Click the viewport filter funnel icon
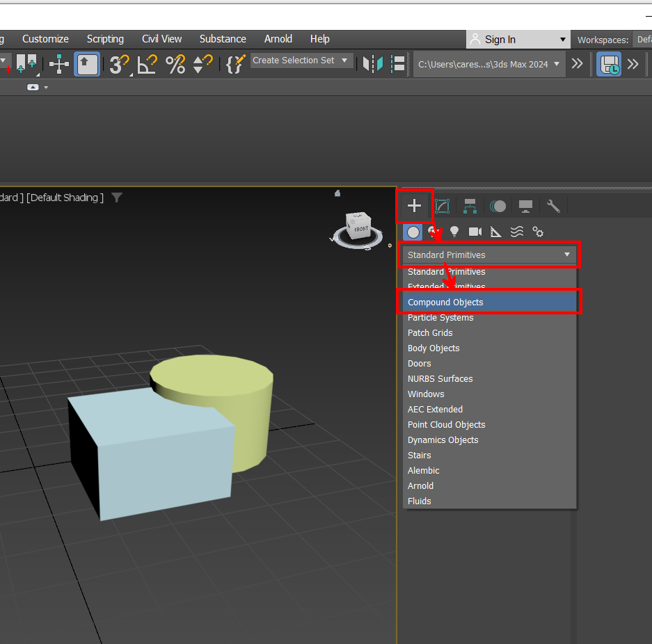The image size is (652, 644). (x=117, y=198)
